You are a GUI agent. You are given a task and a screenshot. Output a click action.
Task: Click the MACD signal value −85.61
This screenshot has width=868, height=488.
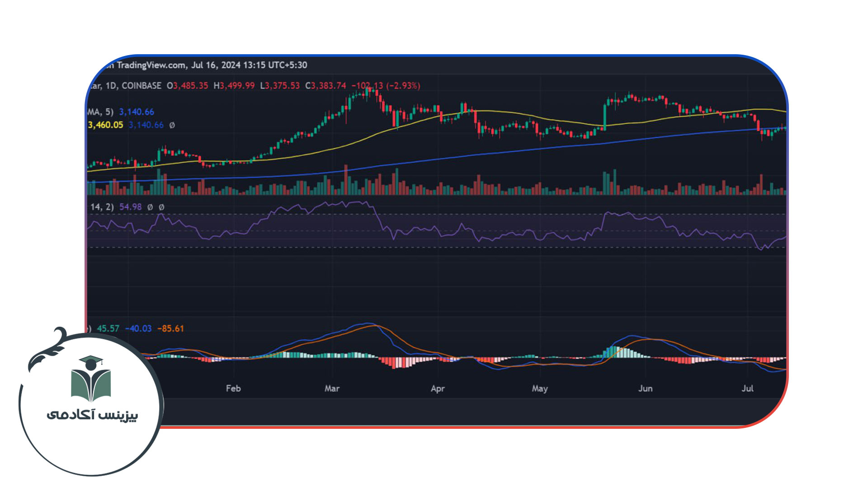coord(170,328)
